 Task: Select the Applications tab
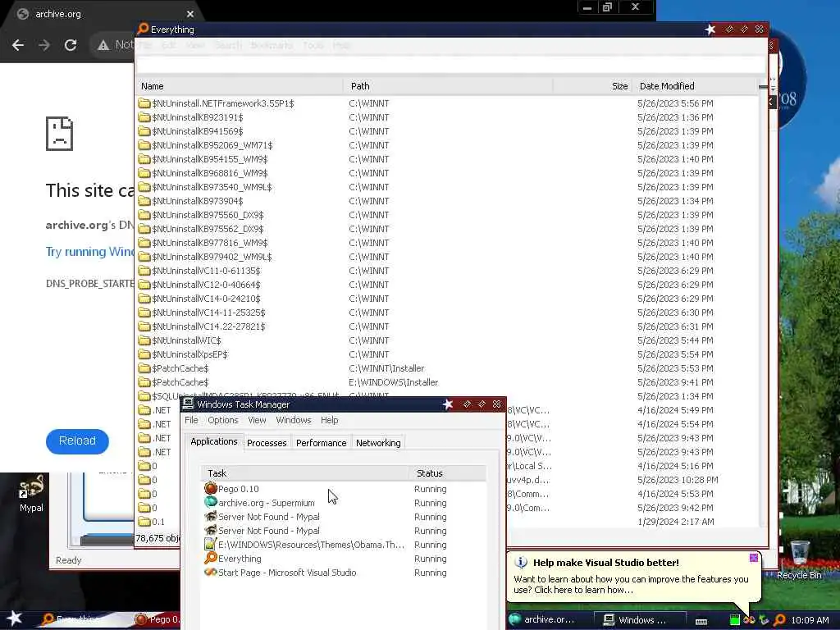click(214, 441)
